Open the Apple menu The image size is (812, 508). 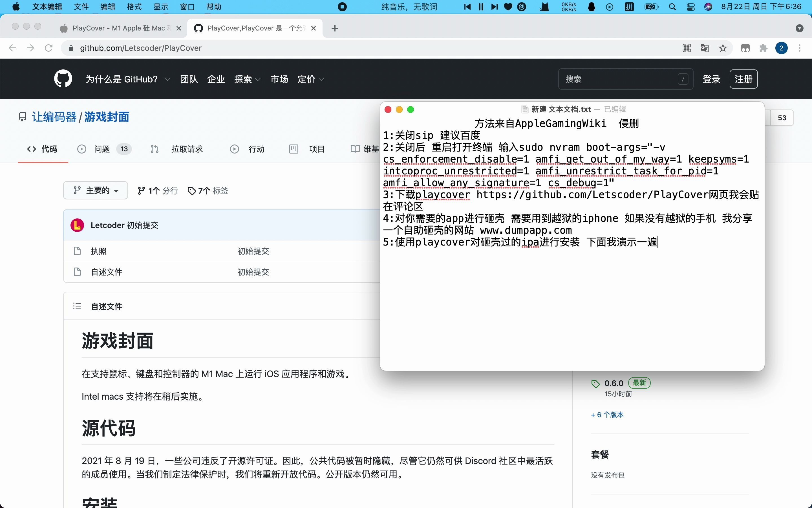[16, 7]
